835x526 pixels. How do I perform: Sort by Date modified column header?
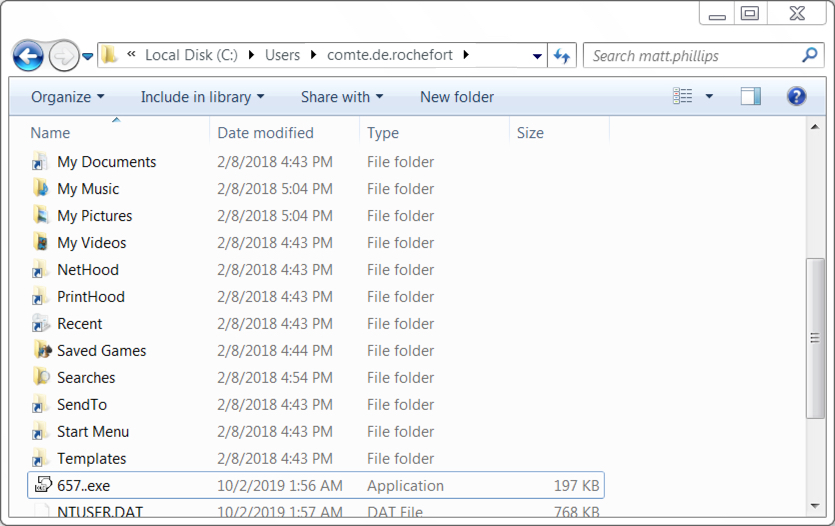point(285,133)
